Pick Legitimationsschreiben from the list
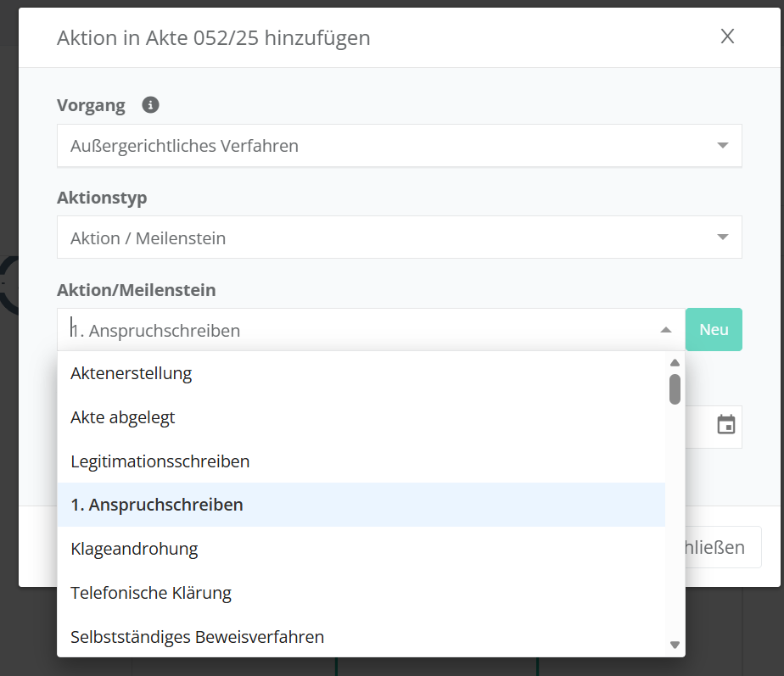784x676 pixels. click(160, 461)
